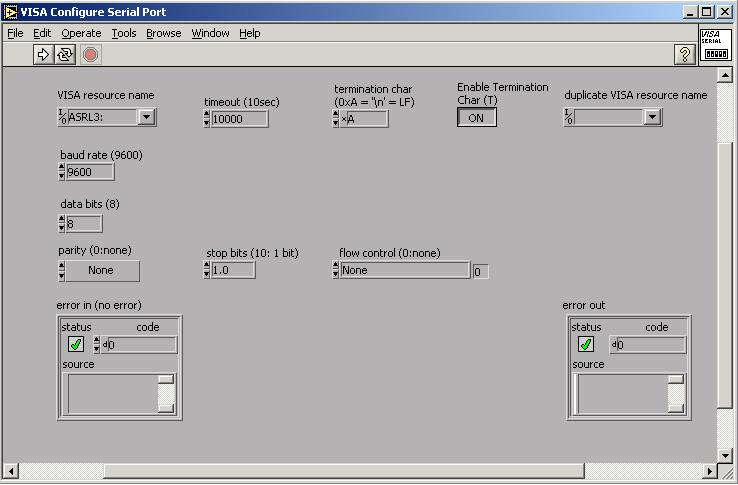
Task: Click error in source text box
Action: point(113,394)
